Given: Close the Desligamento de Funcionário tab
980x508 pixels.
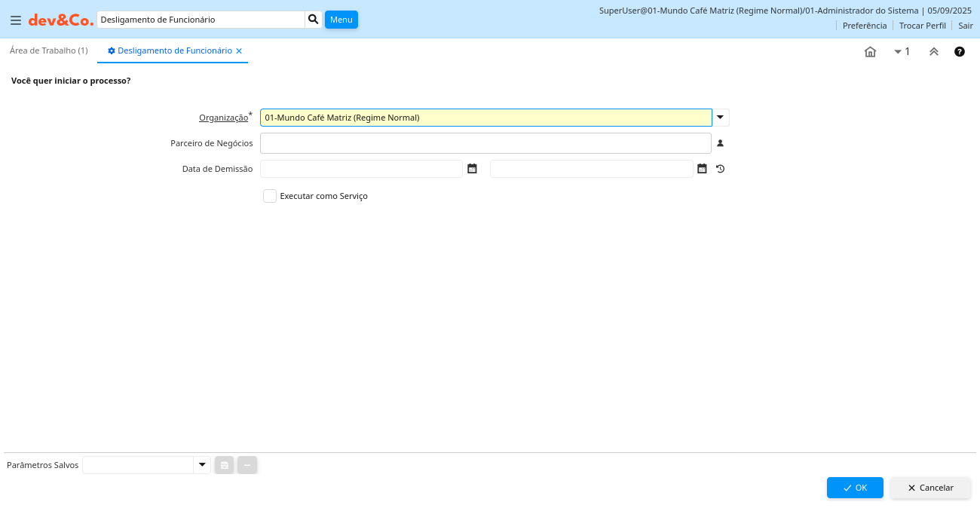Looking at the screenshot, I should [x=239, y=51].
